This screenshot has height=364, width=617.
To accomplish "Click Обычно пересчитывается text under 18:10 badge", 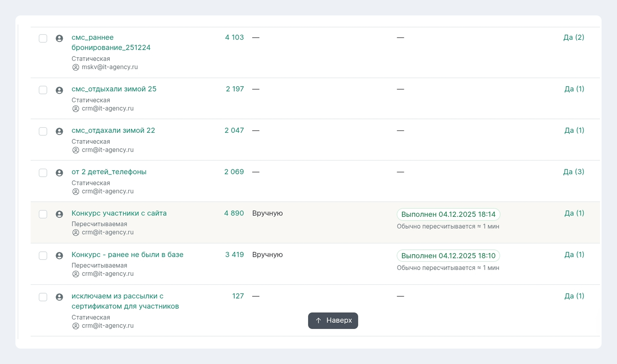I will [x=448, y=268].
